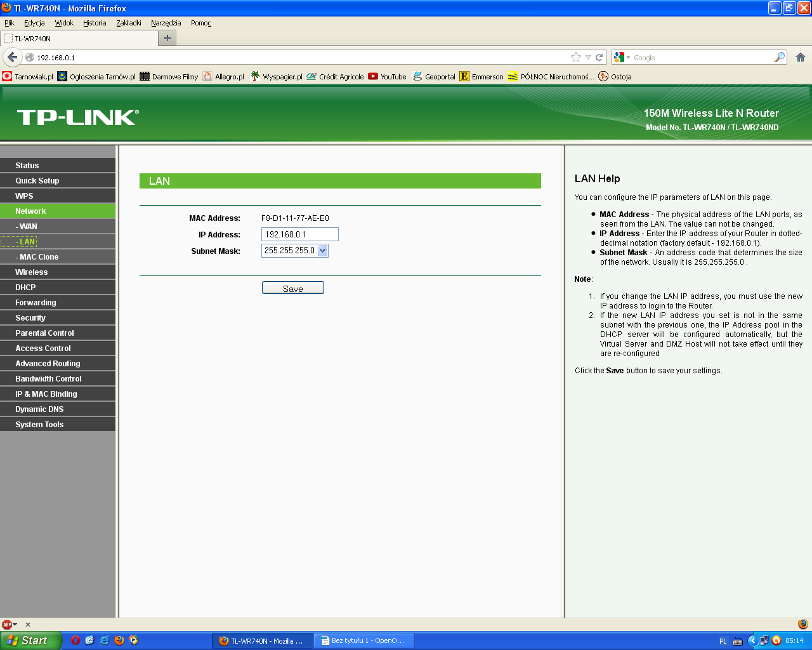The height and width of the screenshot is (650, 812).
Task: Open the Firefox home page icon
Action: tap(801, 57)
